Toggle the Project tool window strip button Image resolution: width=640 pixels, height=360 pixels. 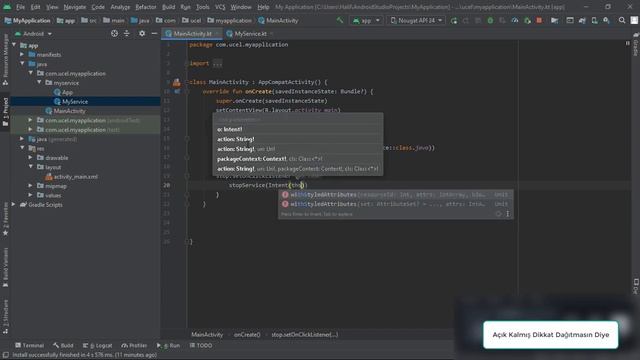[5, 112]
